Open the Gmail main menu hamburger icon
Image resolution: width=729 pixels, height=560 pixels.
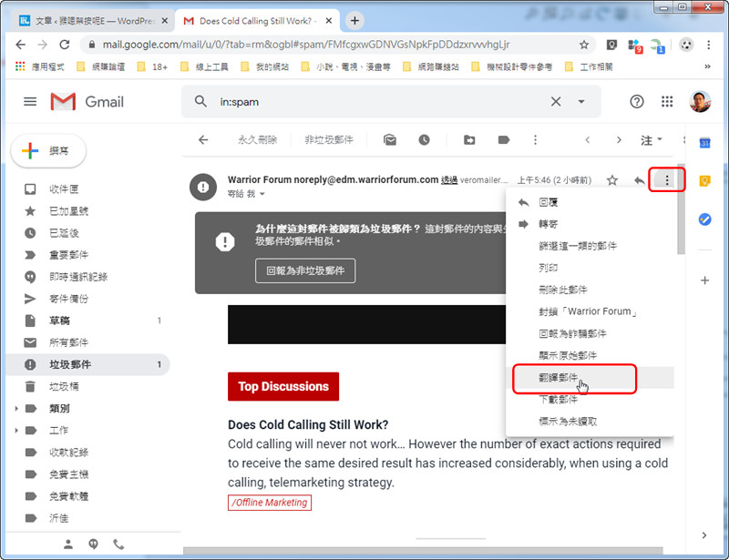[30, 101]
